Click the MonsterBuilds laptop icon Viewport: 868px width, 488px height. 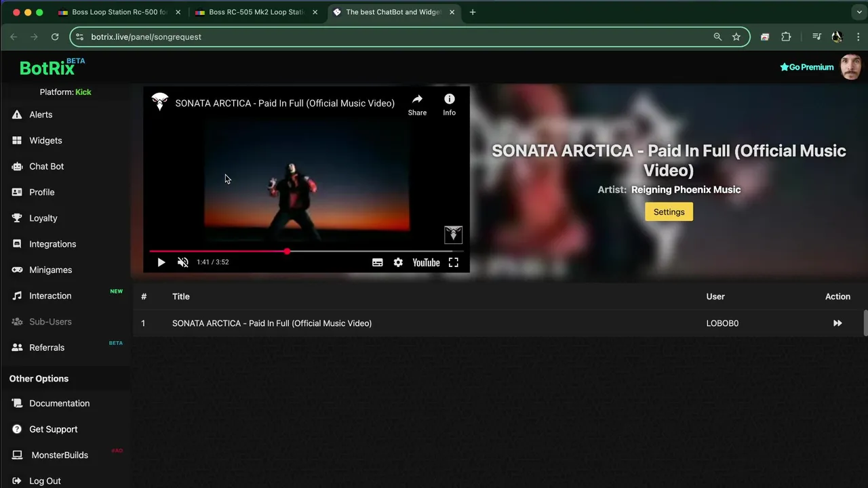click(17, 455)
